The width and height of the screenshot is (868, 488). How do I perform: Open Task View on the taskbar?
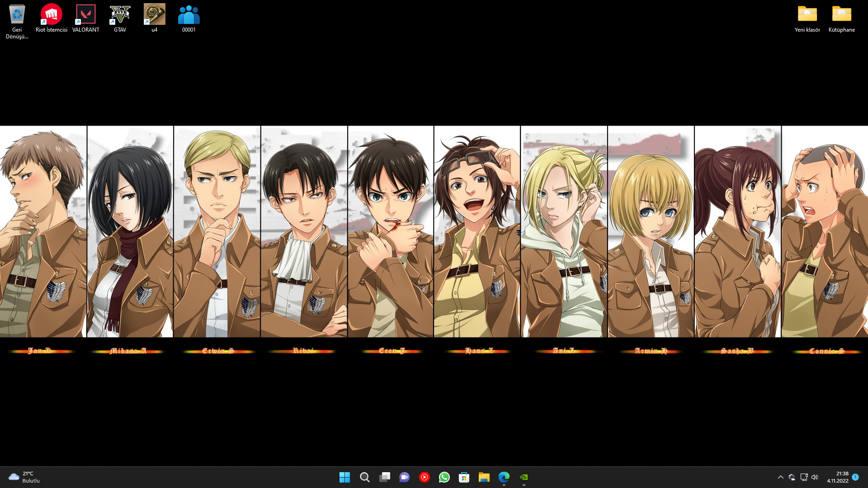[x=385, y=477]
